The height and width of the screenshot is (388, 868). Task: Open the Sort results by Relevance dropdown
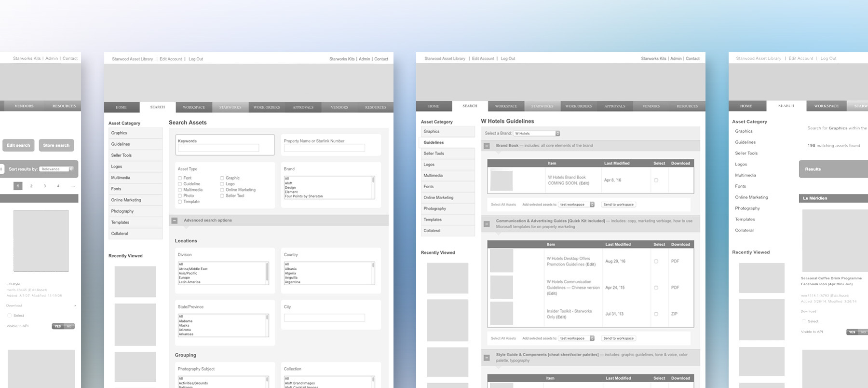[56, 169]
